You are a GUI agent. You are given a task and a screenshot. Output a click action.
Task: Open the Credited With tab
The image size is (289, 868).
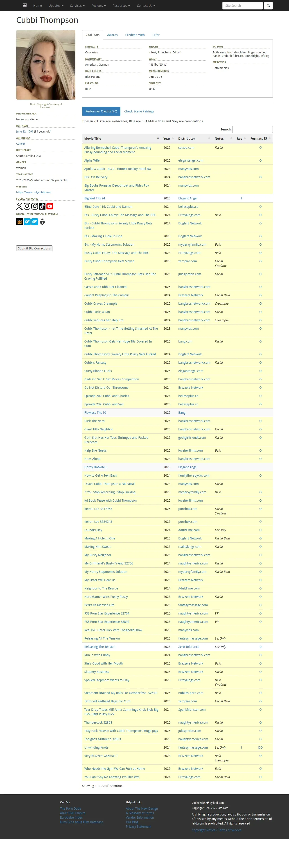135,35
